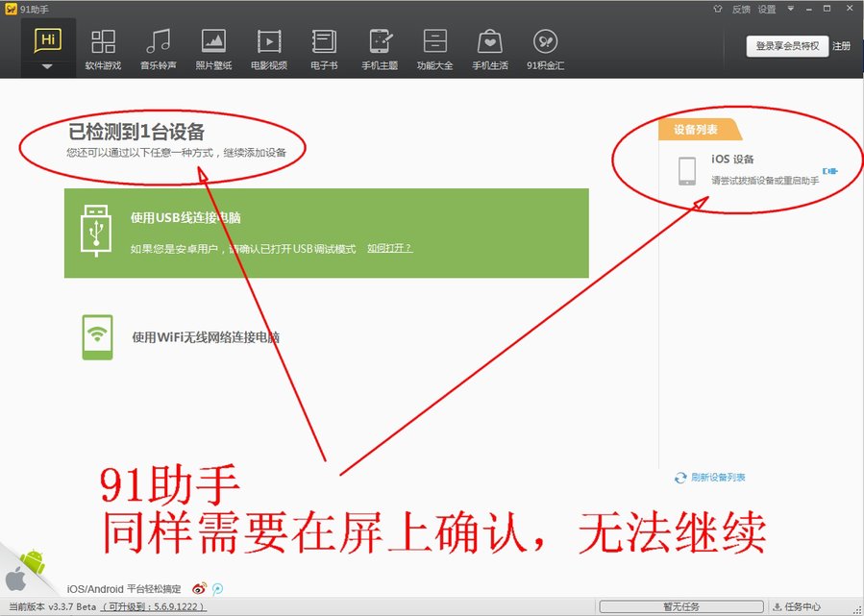
Task: Click 暂无任务 status bar
Action: point(681,606)
